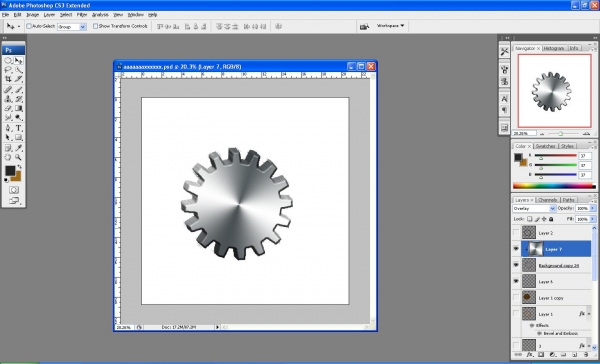Select the Type tool
Viewport: 600px width, 364px height.
coord(18,128)
